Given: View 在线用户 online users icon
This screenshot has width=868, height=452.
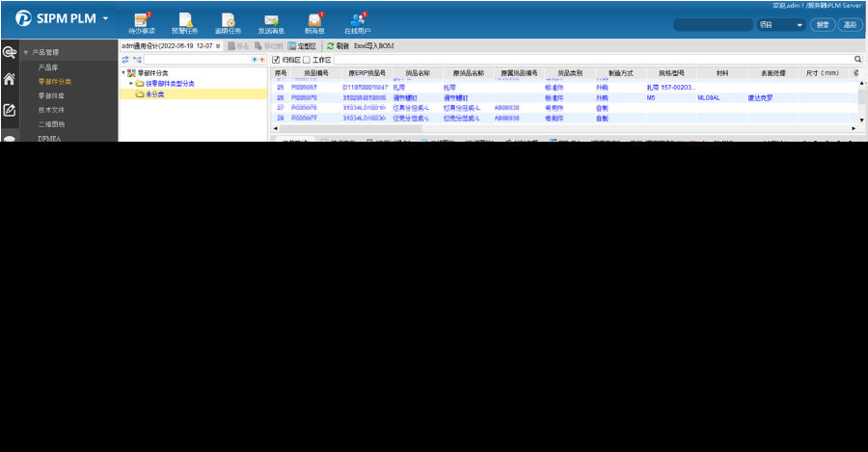Looking at the screenshot, I should (x=357, y=20).
